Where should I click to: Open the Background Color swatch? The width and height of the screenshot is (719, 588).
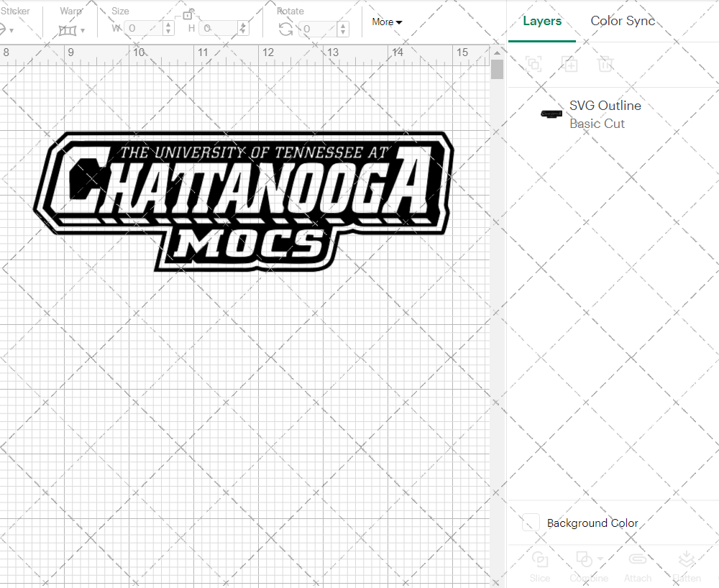[x=530, y=523]
